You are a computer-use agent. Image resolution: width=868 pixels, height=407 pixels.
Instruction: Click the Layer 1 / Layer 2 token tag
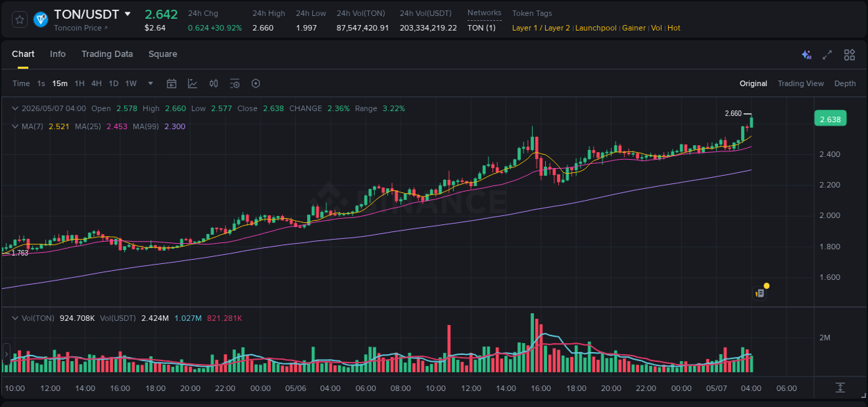541,28
